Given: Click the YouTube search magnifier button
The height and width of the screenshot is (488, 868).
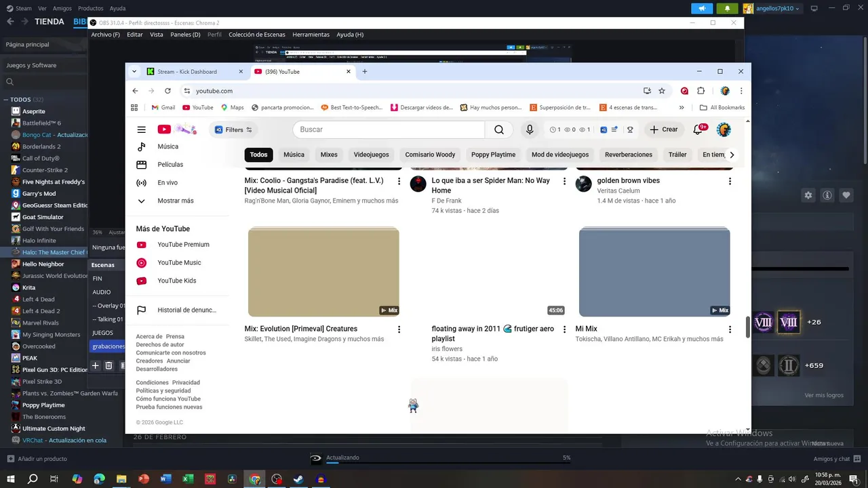Looking at the screenshot, I should [x=499, y=129].
